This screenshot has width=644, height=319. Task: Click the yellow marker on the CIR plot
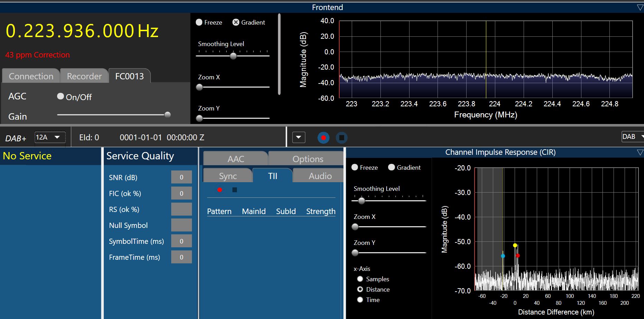(x=515, y=245)
